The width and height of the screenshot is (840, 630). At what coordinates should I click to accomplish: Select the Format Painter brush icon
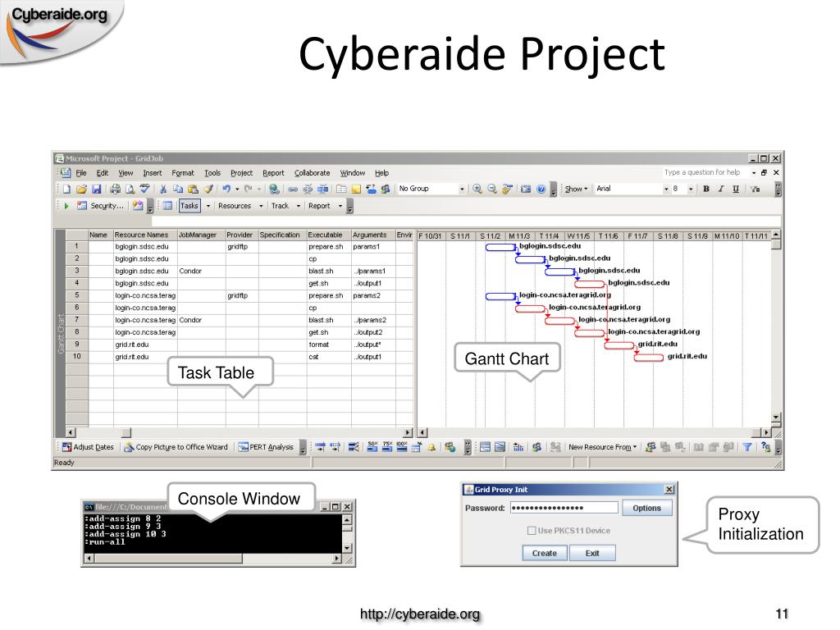(208, 189)
